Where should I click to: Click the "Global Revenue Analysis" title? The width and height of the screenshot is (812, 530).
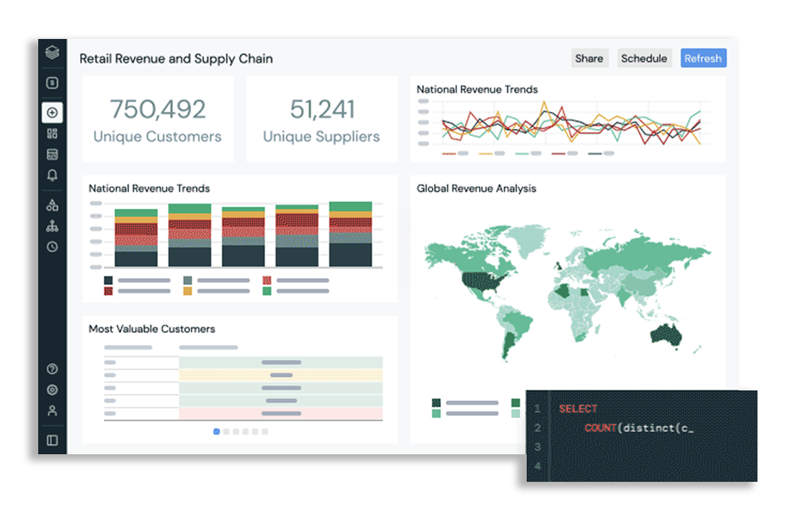[476, 188]
